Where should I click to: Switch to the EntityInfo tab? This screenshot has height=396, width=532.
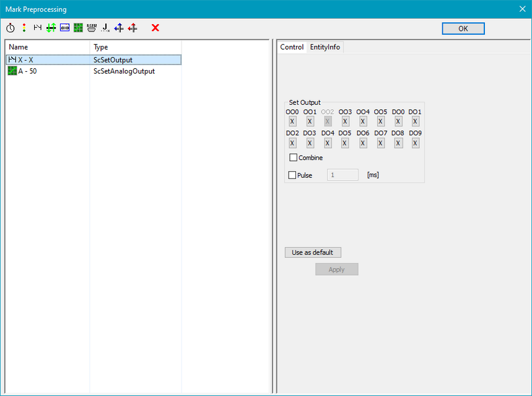tap(325, 47)
